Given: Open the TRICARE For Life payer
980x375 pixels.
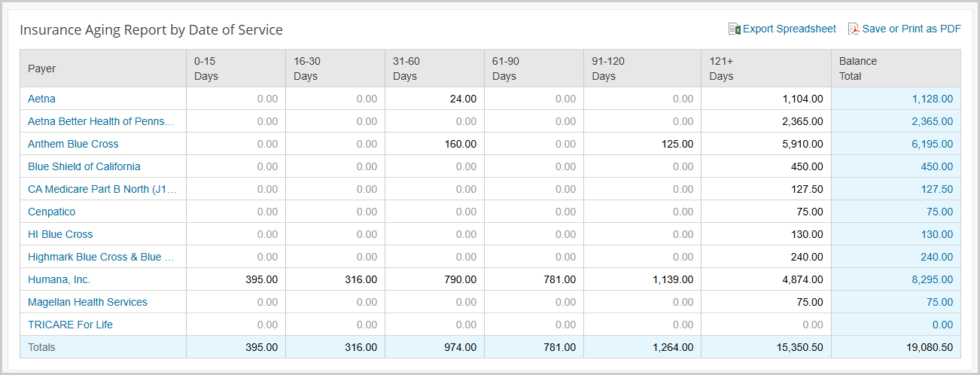Looking at the screenshot, I should coord(70,325).
